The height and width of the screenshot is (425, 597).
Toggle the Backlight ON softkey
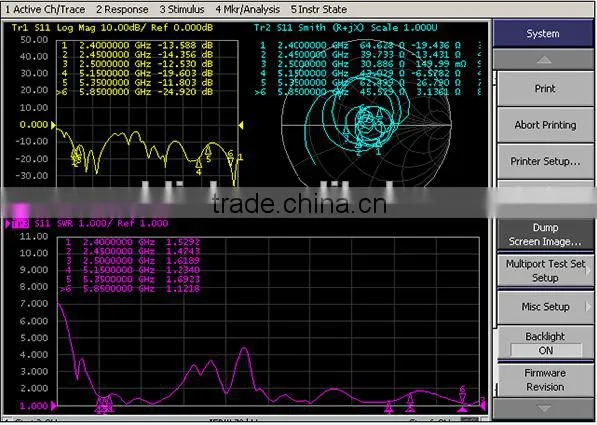(x=545, y=343)
